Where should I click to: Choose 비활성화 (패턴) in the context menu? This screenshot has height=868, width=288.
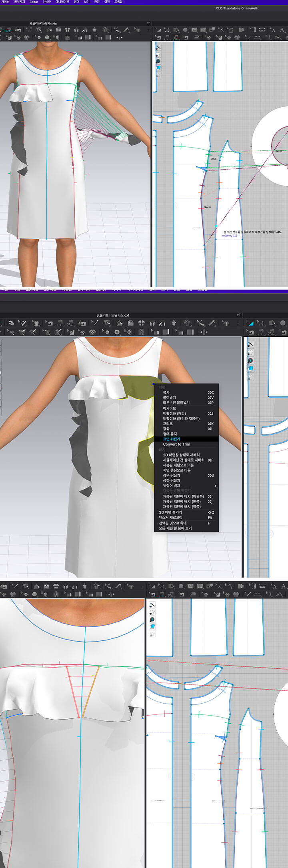click(186, 414)
